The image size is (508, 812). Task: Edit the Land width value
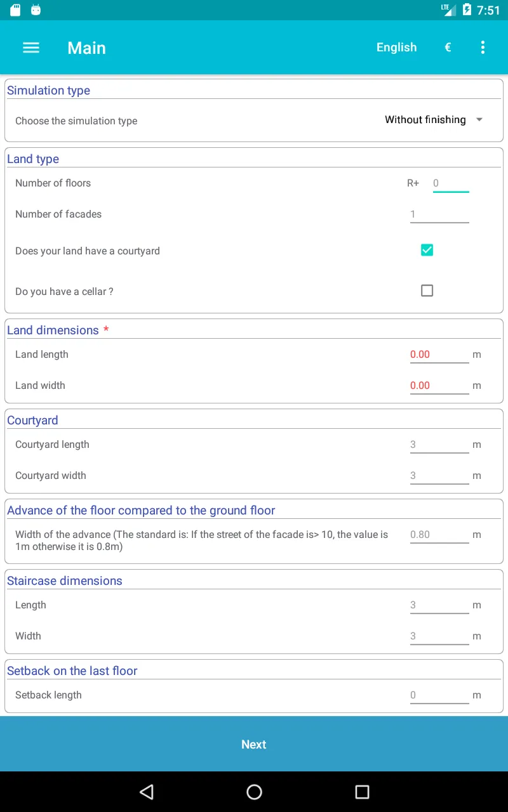[x=439, y=386]
